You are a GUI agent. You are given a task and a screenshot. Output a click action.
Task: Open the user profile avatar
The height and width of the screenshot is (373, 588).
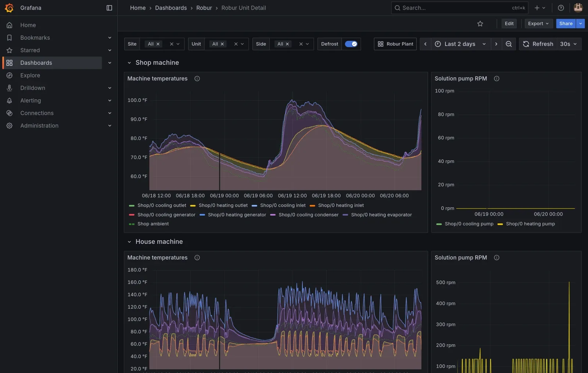coord(578,8)
